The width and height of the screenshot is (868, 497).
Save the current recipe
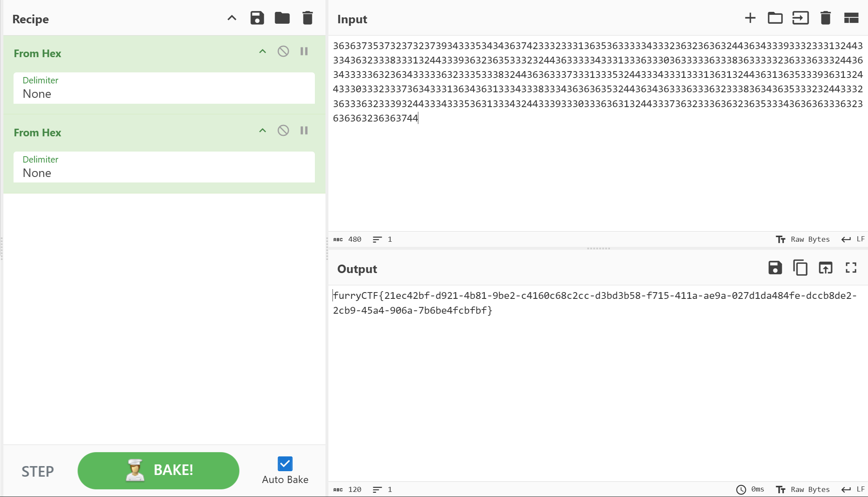click(x=257, y=18)
